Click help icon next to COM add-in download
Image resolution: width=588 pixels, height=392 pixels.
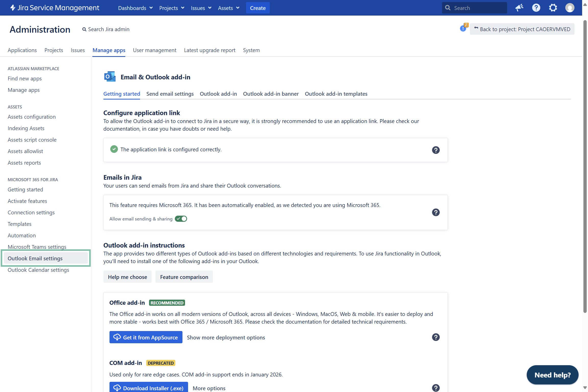click(x=436, y=388)
